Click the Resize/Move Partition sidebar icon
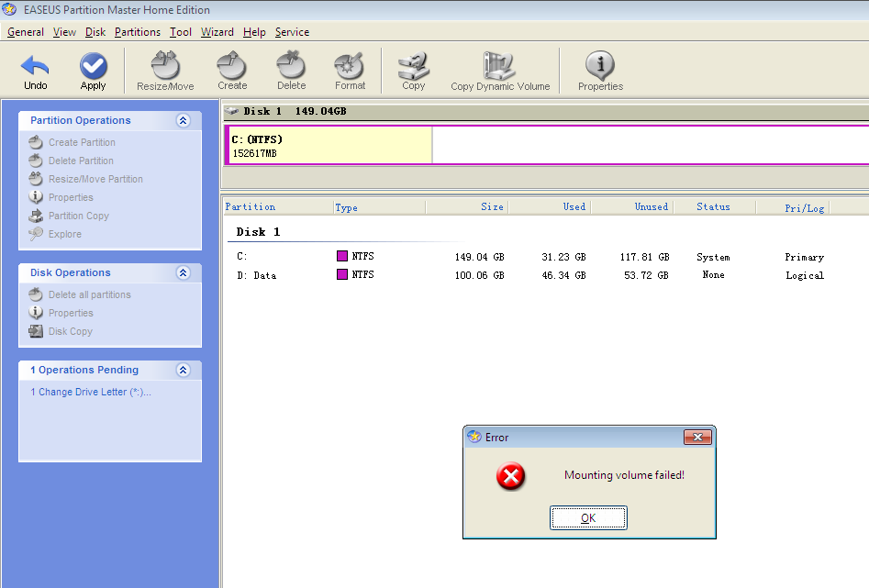Image resolution: width=869 pixels, height=588 pixels. click(x=36, y=179)
